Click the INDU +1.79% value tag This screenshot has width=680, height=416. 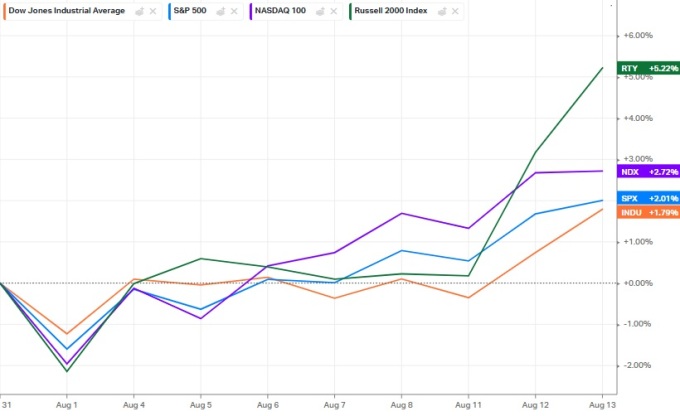click(x=648, y=212)
